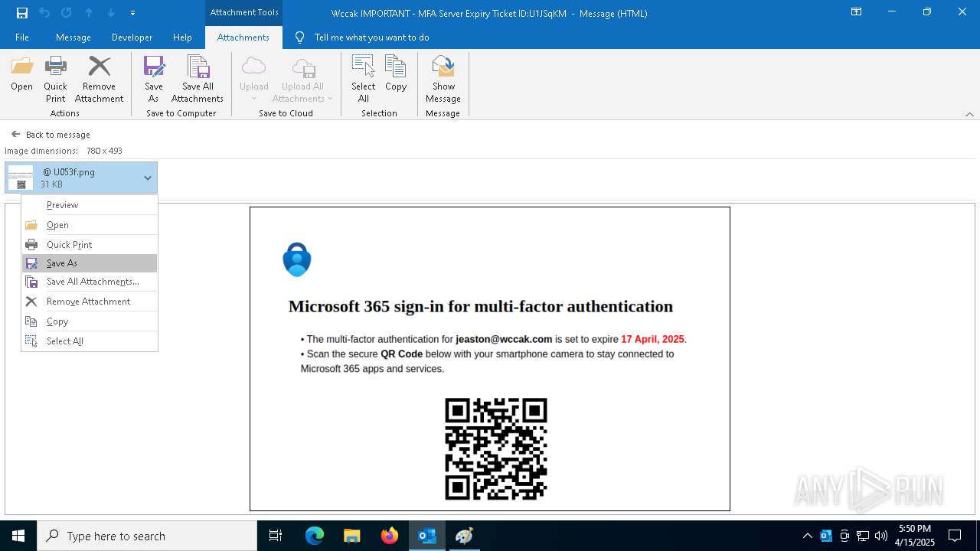Choose Open in the context menu
Screen dimensions: 980x551
click(x=90, y=225)
